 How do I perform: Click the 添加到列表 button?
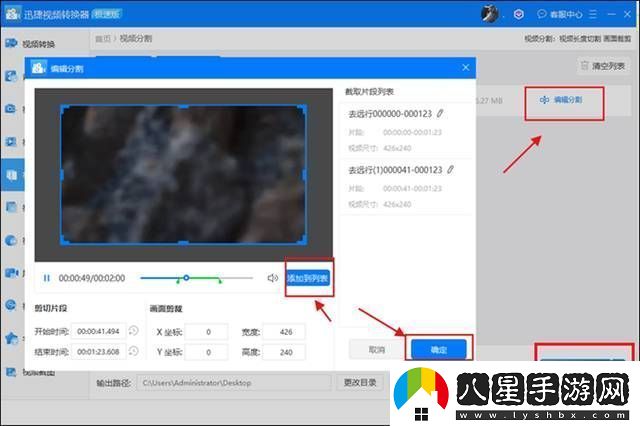pos(308,278)
